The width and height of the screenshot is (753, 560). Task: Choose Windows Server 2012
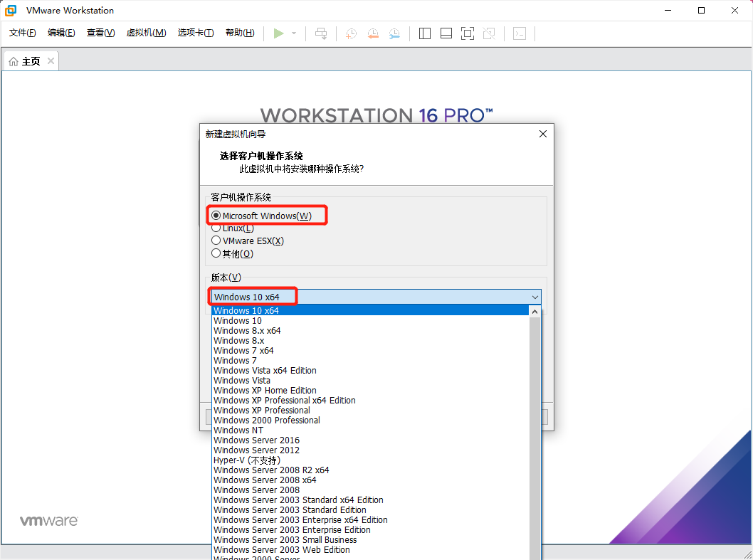(x=370, y=450)
